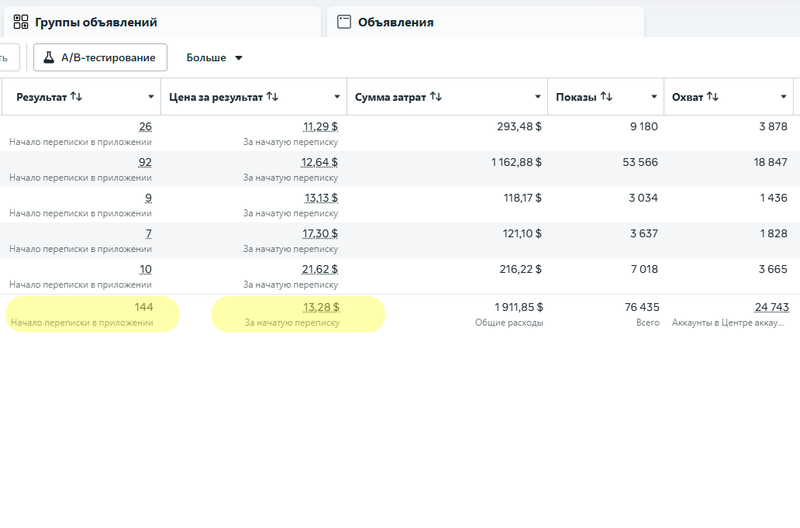Open the Результат column dropdown arrow
The width and height of the screenshot is (800, 528).
point(151,97)
